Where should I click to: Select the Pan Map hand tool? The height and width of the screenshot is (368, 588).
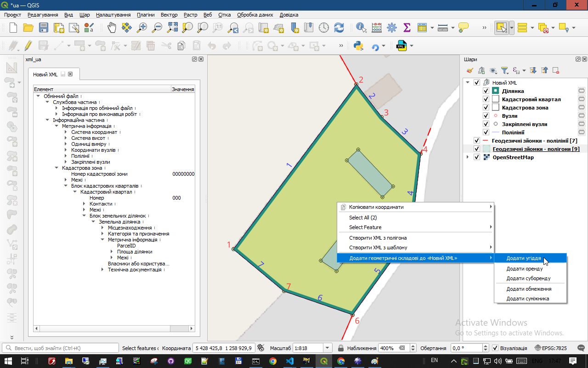(x=112, y=28)
